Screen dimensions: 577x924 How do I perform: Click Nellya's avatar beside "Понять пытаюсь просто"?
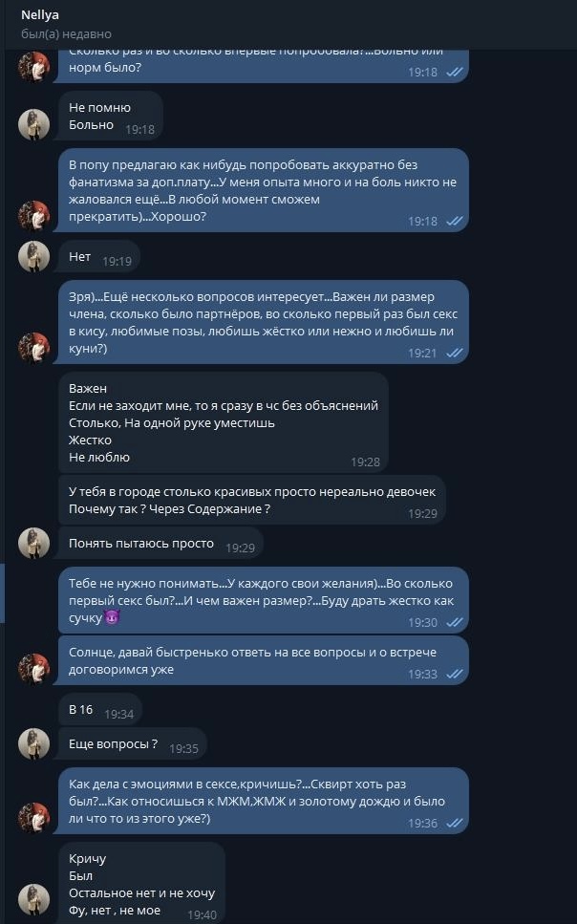(x=34, y=543)
